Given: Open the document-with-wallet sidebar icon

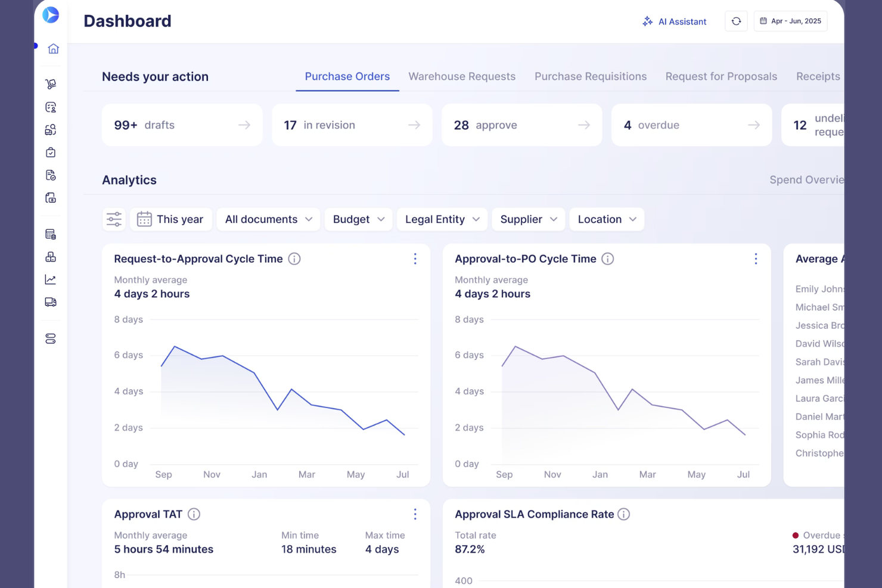Looking at the screenshot, I should pos(51,198).
